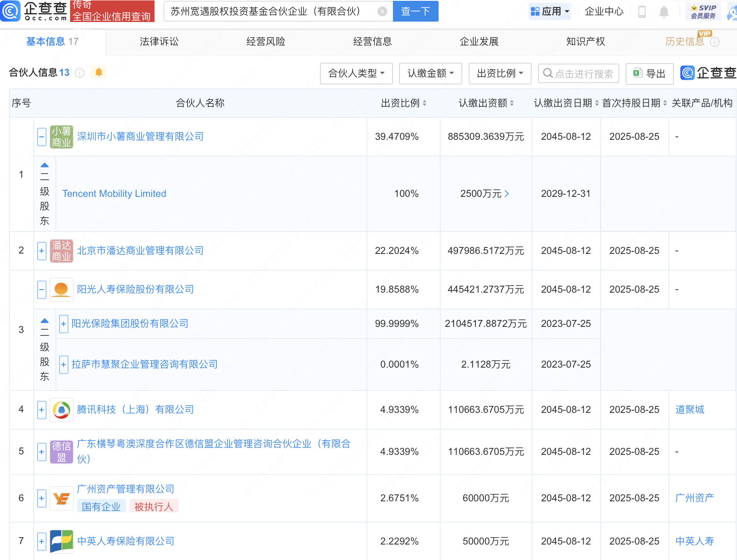Sort by 出资比例 column arrows
Screen dimensions: 737x560
pos(424,103)
